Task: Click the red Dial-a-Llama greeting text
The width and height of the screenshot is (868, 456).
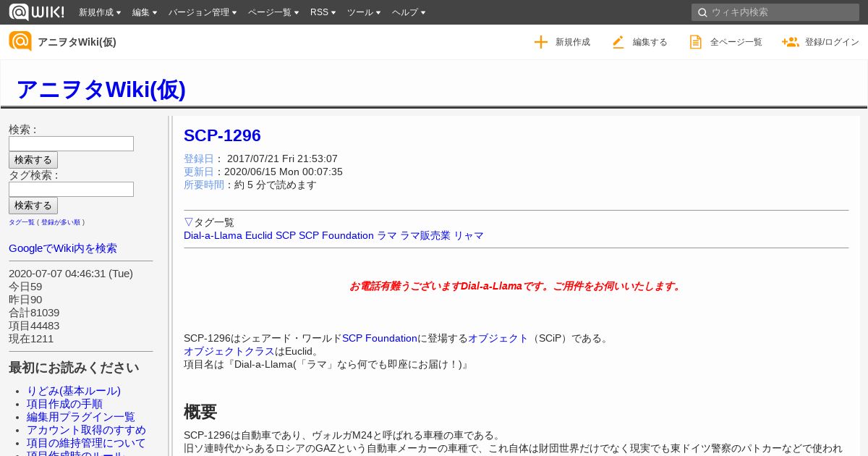Action: 516,286
